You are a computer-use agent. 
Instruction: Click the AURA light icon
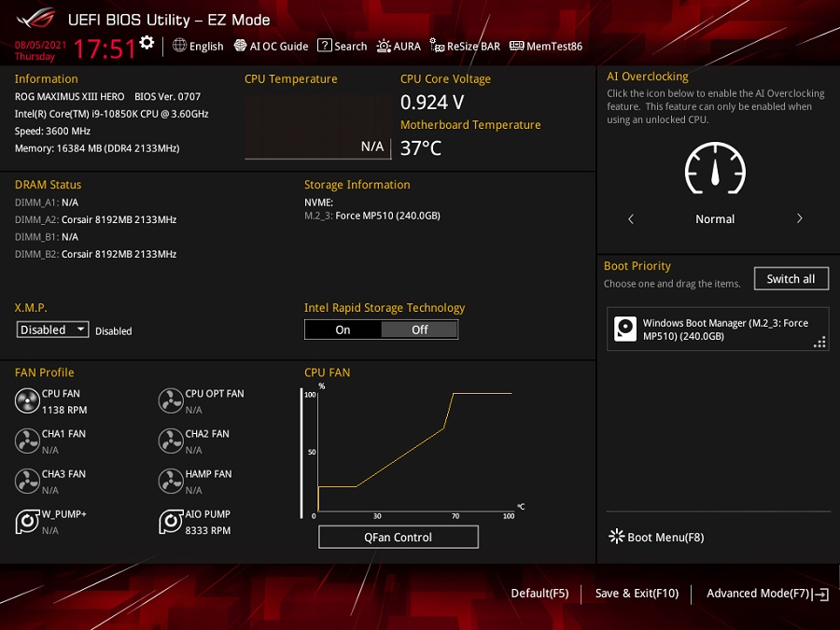pyautogui.click(x=384, y=46)
